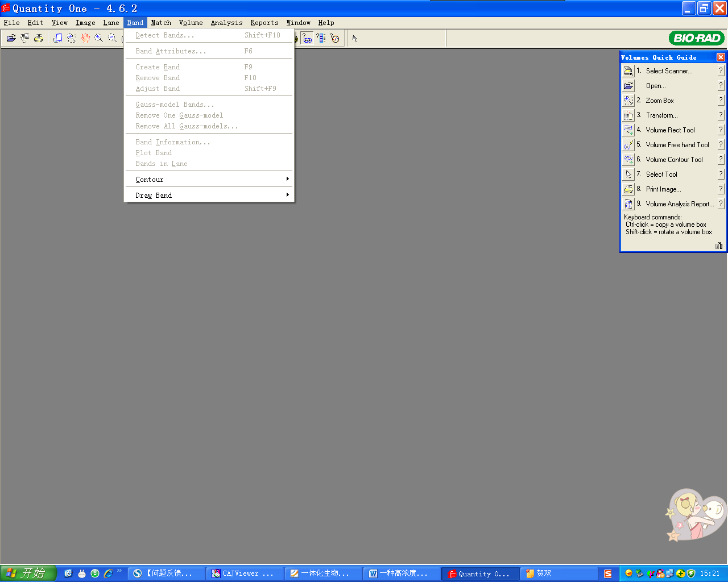Open help for the Transform step

pyautogui.click(x=721, y=115)
